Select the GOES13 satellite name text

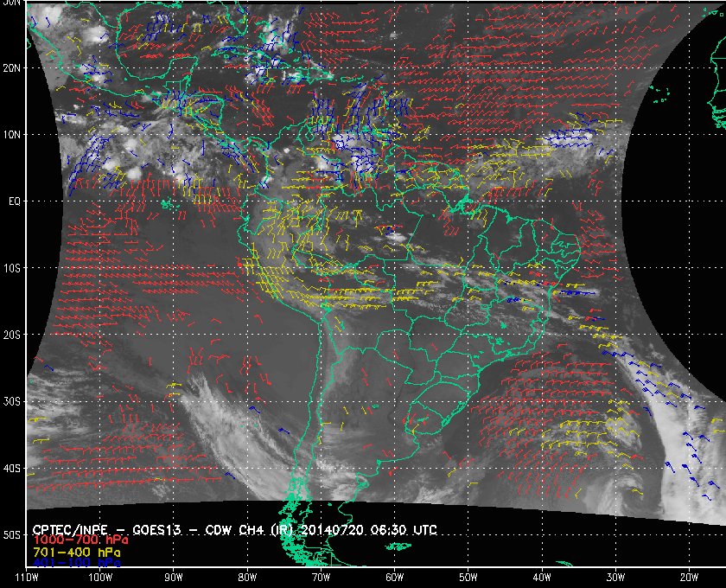(156, 530)
